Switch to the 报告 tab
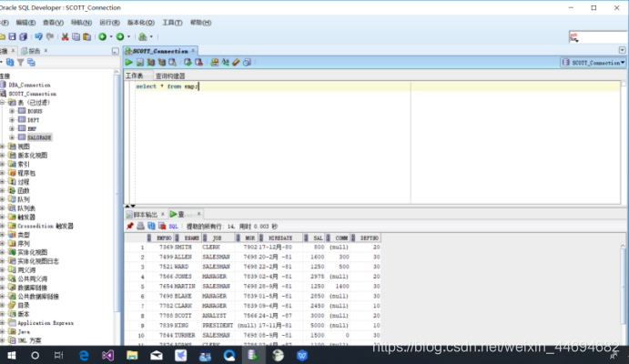This screenshot has height=364, width=629. tap(34, 51)
